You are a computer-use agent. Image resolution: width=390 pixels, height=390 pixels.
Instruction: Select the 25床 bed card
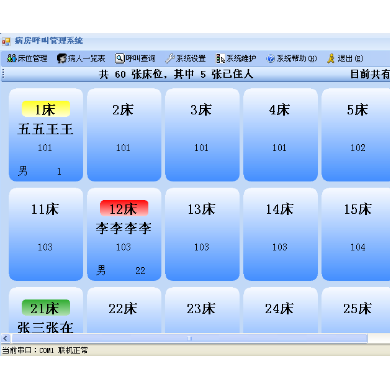tap(356, 310)
